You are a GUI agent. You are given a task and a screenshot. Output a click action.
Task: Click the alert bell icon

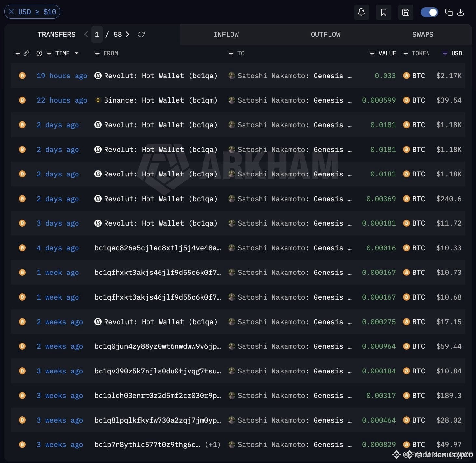point(361,12)
